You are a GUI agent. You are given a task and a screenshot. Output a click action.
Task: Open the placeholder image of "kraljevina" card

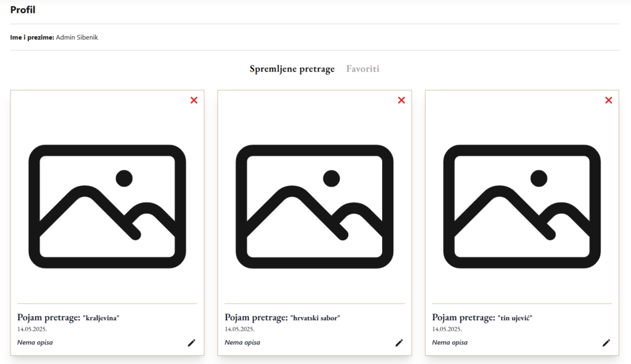pyautogui.click(x=107, y=206)
